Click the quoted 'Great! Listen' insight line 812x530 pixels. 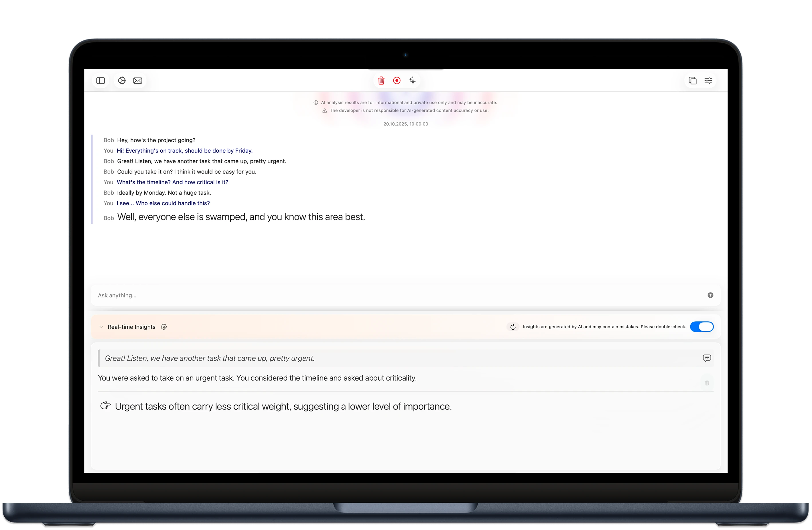click(210, 359)
